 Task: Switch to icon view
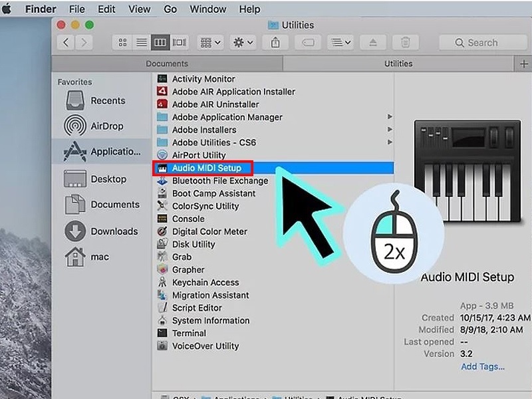(122, 43)
